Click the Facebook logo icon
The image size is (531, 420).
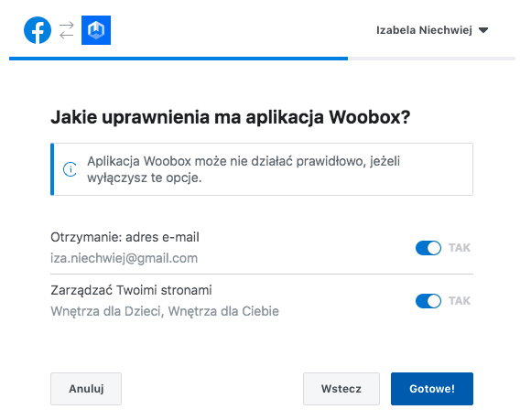tap(38, 30)
